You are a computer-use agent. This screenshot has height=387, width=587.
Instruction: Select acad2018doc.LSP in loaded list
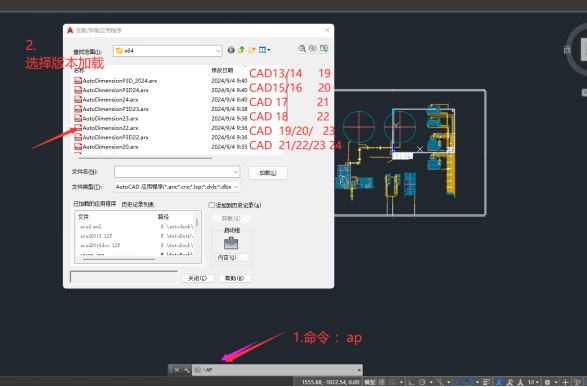[x=100, y=245]
